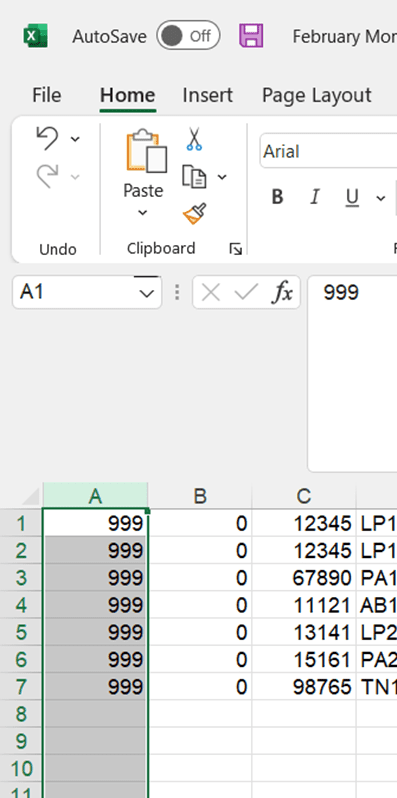Click the Cut scissors icon

[x=194, y=138]
